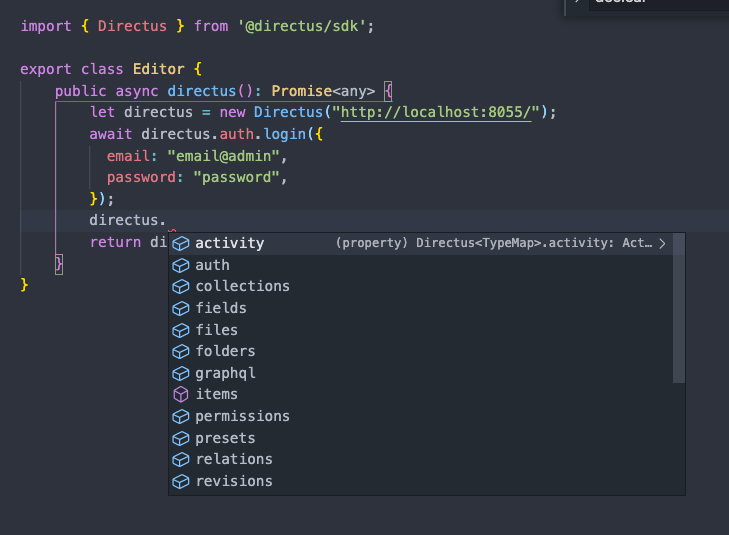Click the 'export' keyword

(46, 70)
